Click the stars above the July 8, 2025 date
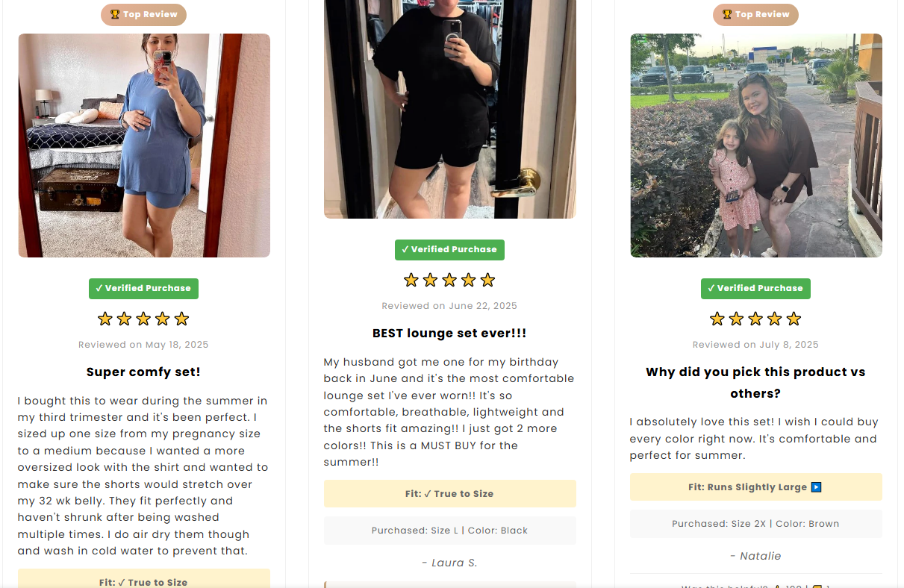 click(x=755, y=319)
